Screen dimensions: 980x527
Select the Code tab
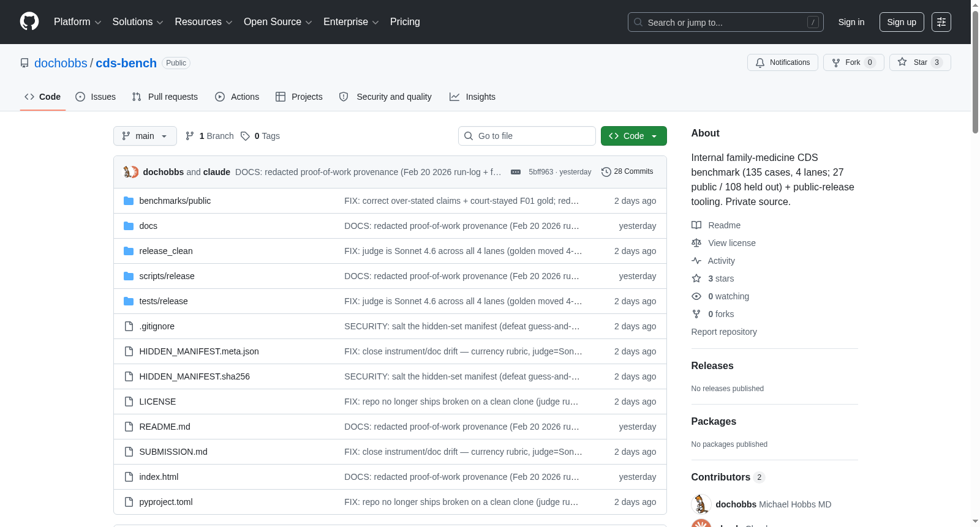pos(43,97)
